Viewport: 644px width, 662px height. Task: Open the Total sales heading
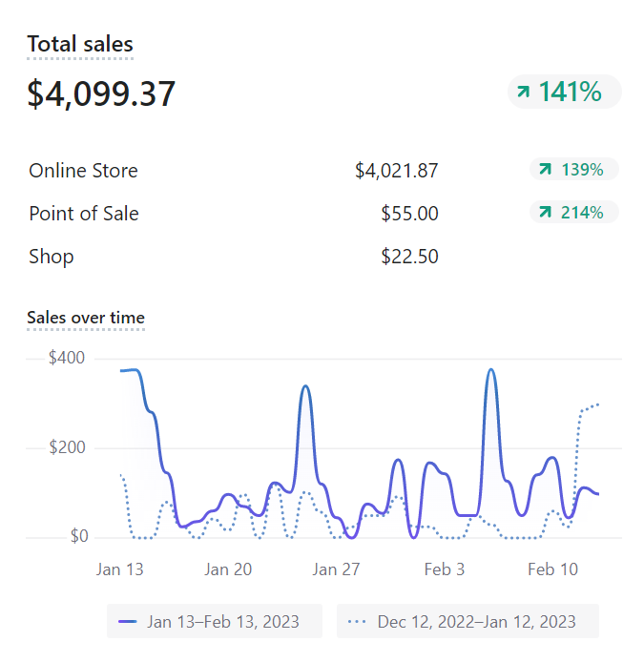coord(80,44)
